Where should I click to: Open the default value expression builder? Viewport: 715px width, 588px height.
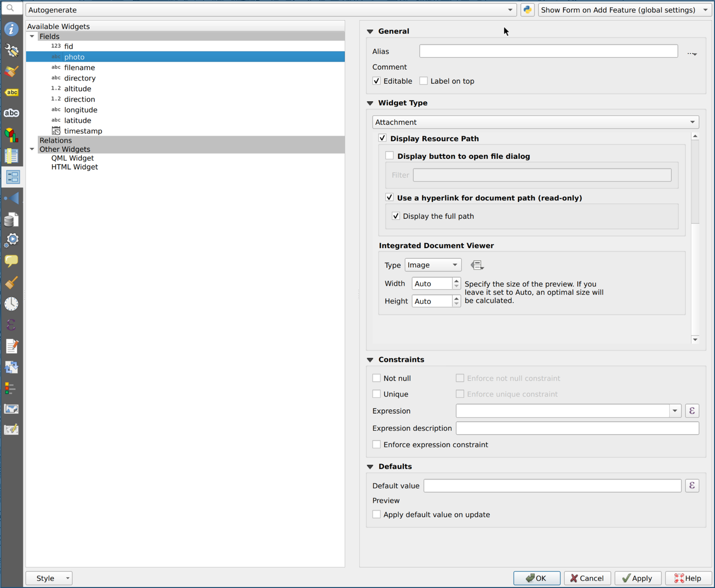click(692, 485)
